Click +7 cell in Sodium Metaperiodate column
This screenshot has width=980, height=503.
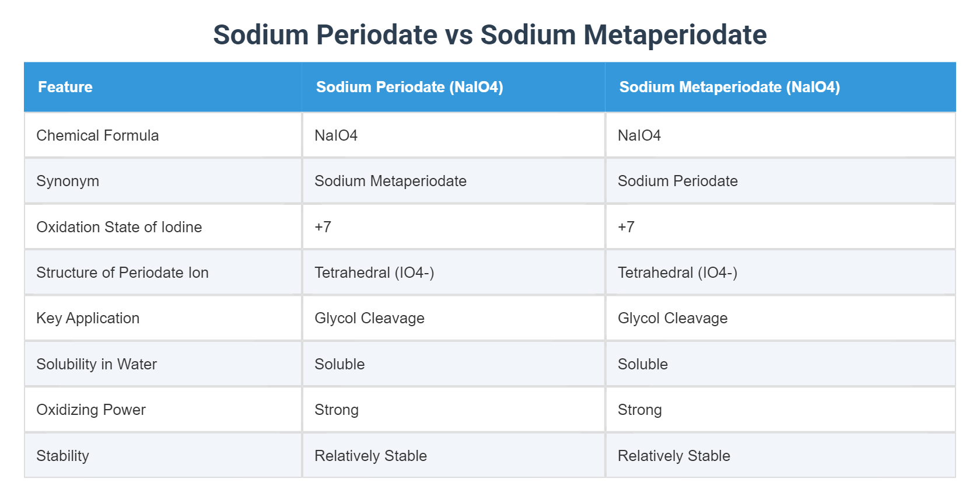[x=780, y=227]
